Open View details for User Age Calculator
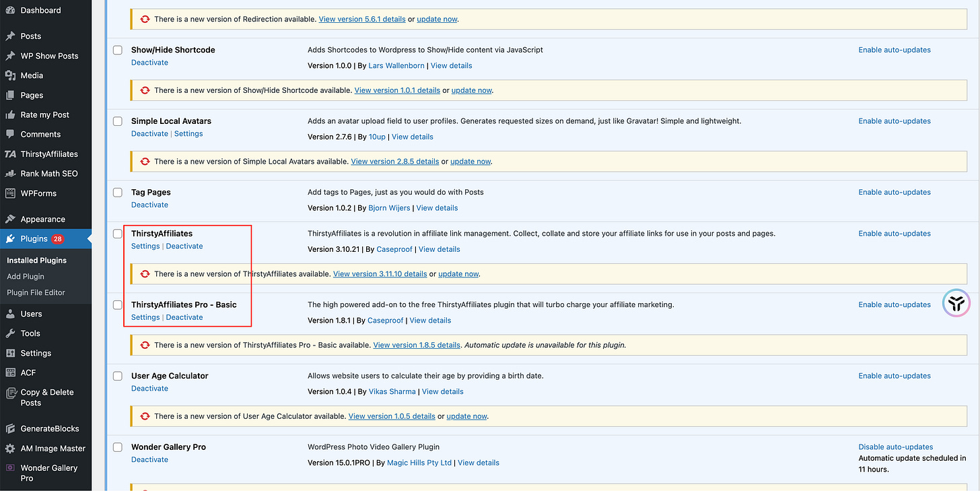 (x=442, y=391)
